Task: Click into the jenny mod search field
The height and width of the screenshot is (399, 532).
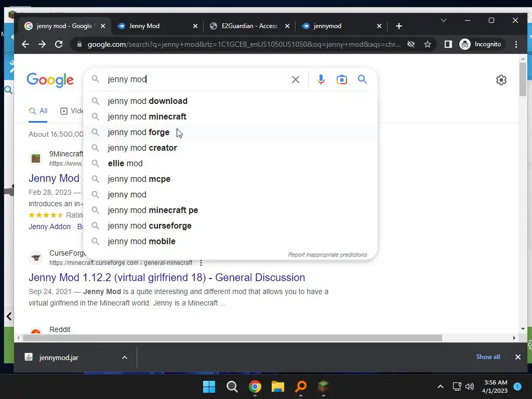Action: click(x=197, y=79)
